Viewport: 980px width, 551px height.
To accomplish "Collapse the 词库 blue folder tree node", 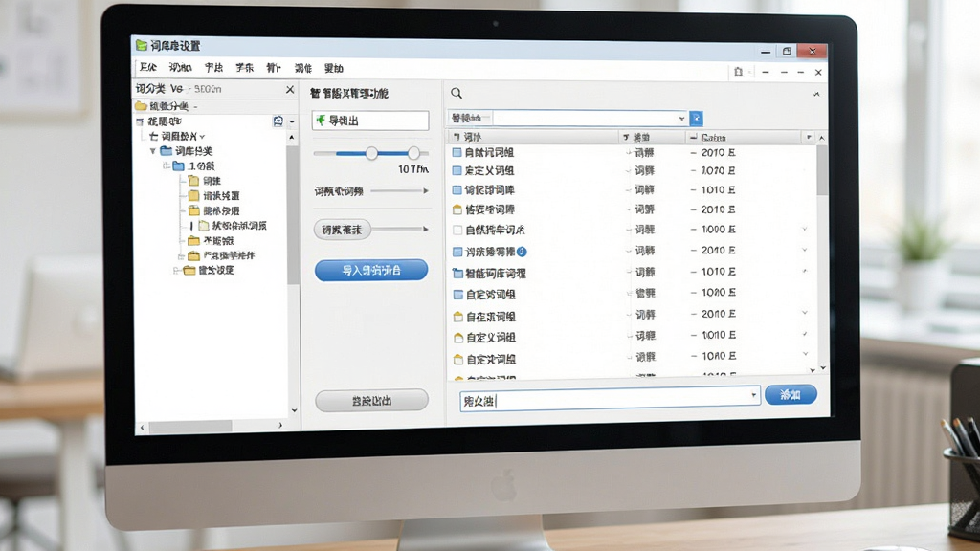I will [152, 151].
